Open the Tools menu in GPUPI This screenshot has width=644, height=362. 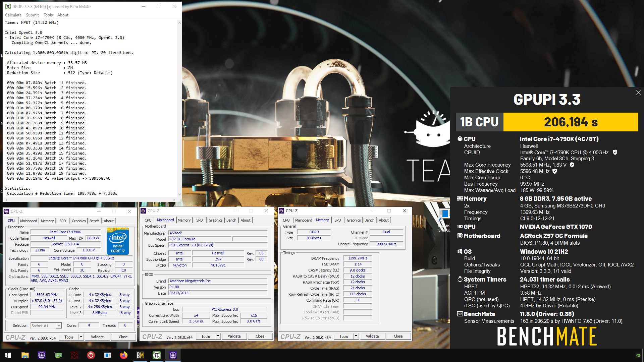pos(48,15)
